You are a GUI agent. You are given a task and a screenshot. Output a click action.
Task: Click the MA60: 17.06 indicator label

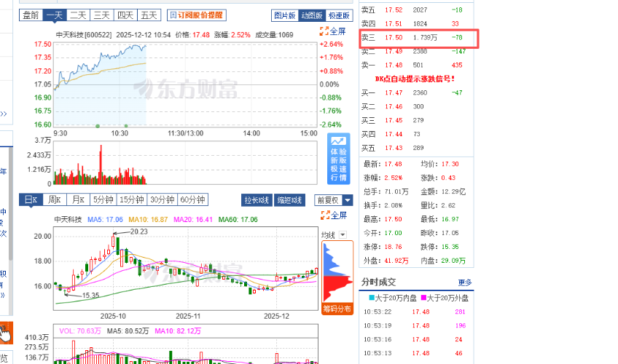pos(238,220)
